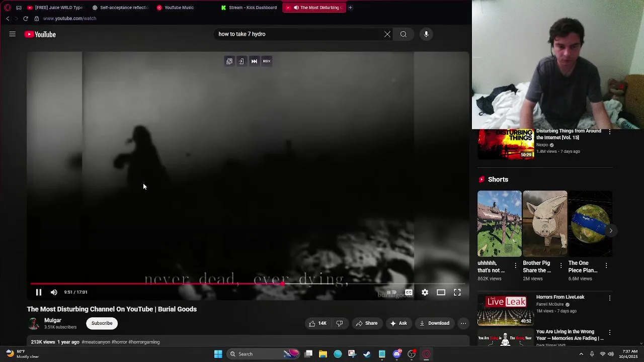Screen dimensions: 644x362
Task: Open options for Living in Wrong Year video
Action: click(x=610, y=333)
